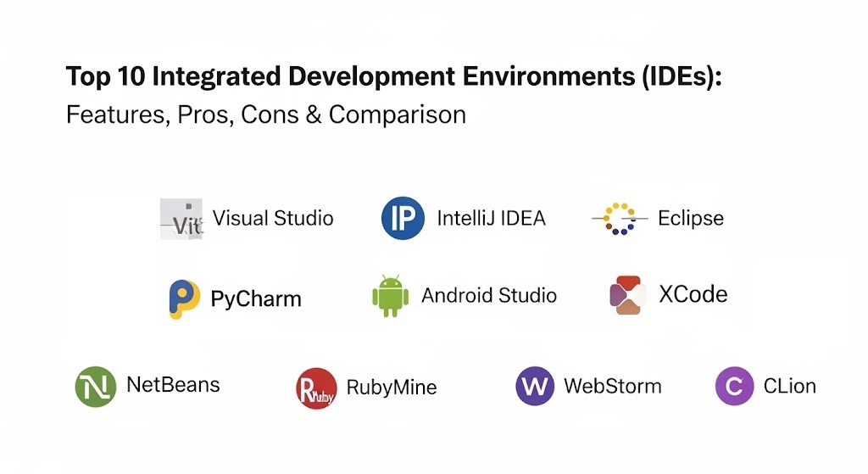Select the "WebStorm" label
Image resolution: width=868 pixels, height=474 pixels.
[613, 386]
